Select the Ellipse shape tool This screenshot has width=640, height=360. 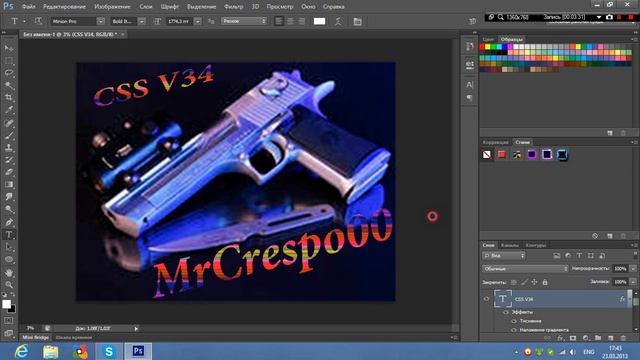point(9,260)
